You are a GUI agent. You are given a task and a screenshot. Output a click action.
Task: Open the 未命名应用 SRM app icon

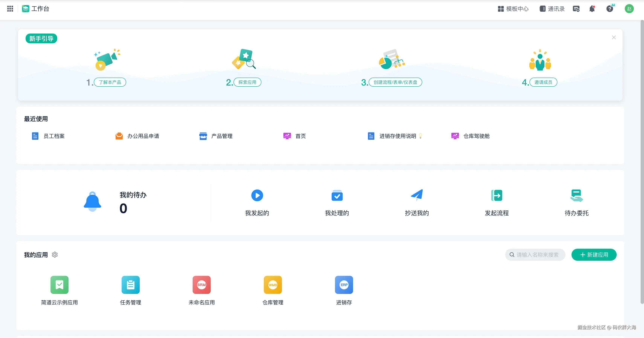coord(201,285)
